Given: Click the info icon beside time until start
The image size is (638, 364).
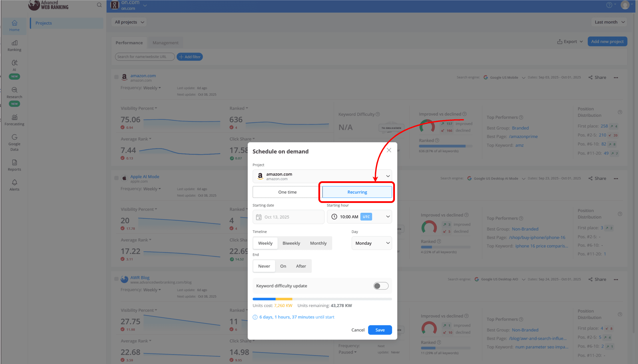Looking at the screenshot, I should pos(255,317).
